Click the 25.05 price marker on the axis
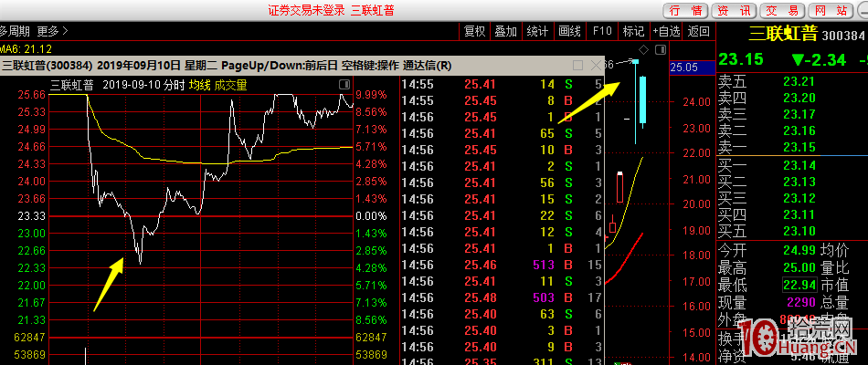The width and height of the screenshot is (868, 365). (692, 68)
